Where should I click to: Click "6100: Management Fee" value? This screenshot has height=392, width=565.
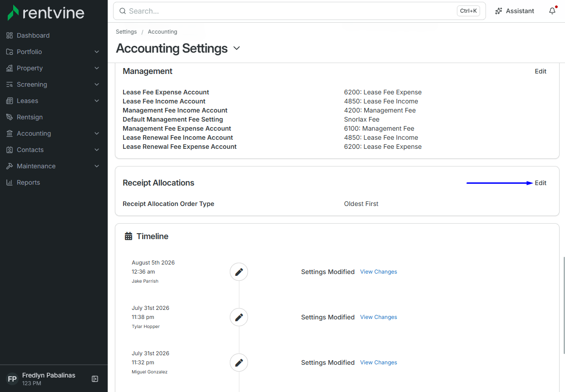[379, 128]
